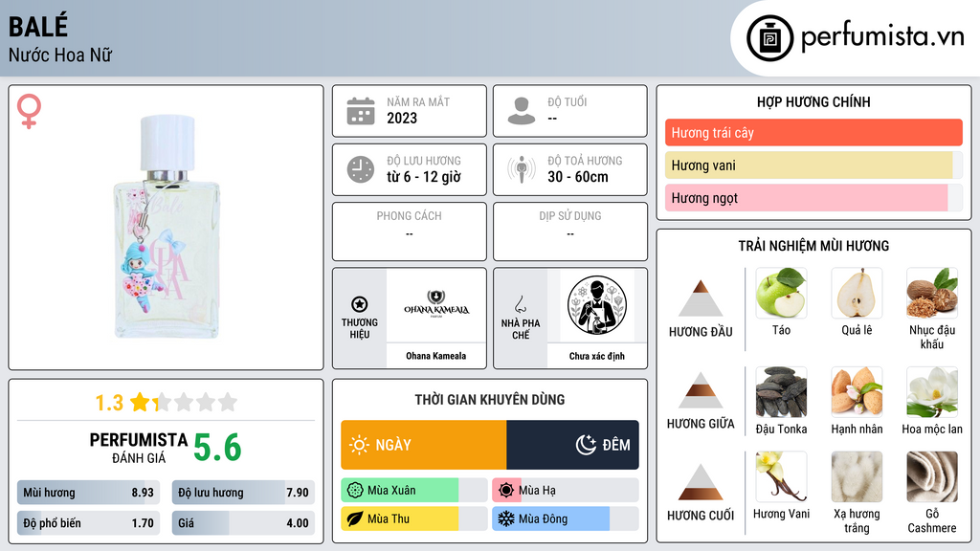Open the Ohana Kameala brand logo
980x551 pixels.
click(436, 305)
